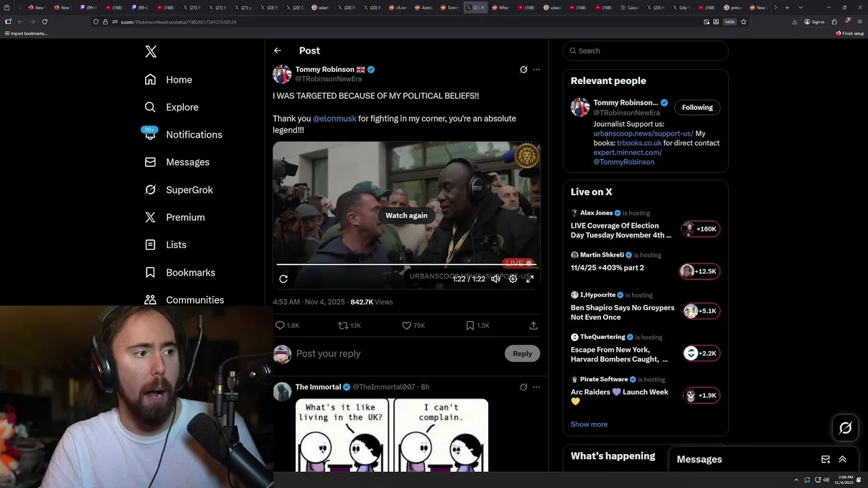This screenshot has width=868, height=488.
Task: Open The Immortal profile name
Action: [318, 387]
